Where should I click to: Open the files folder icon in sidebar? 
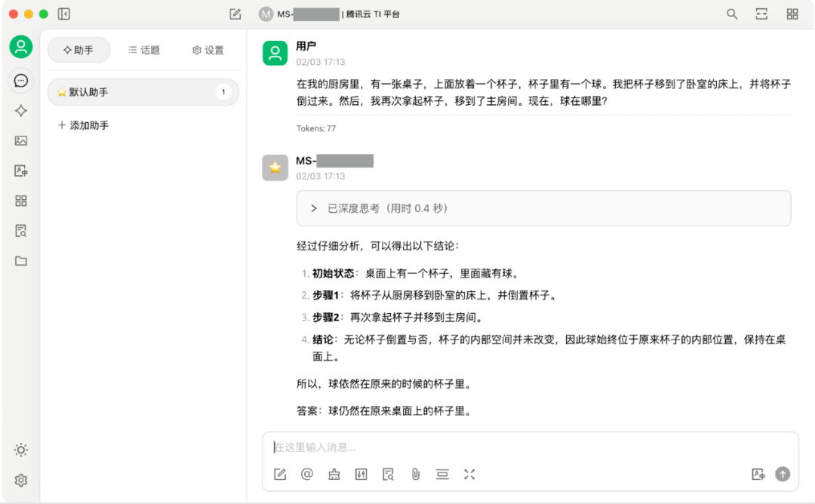(x=21, y=261)
